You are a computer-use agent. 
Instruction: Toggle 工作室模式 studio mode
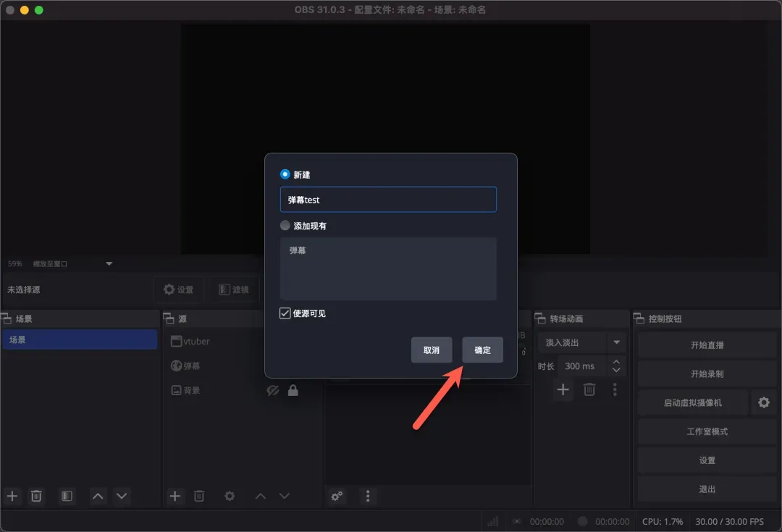coord(707,431)
